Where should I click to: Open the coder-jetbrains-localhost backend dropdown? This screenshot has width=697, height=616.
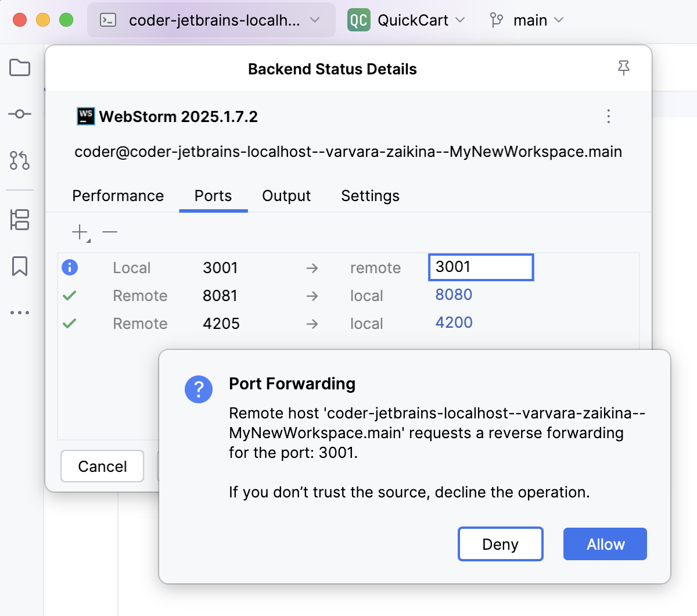[211, 20]
